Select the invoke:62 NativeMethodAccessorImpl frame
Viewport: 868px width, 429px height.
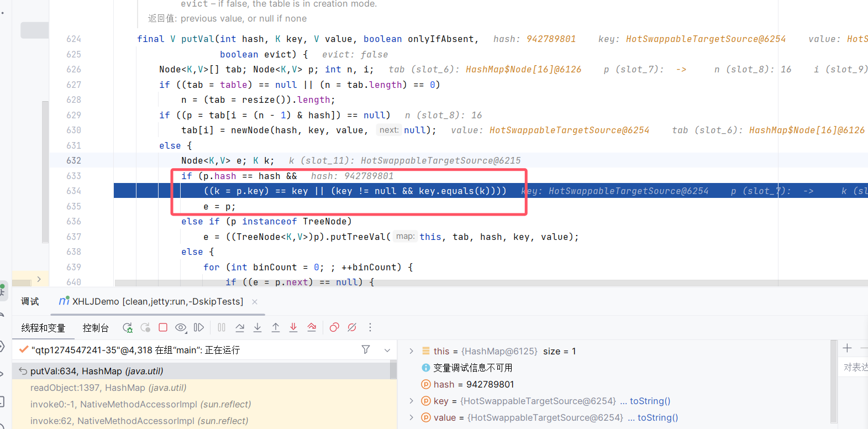(201, 421)
